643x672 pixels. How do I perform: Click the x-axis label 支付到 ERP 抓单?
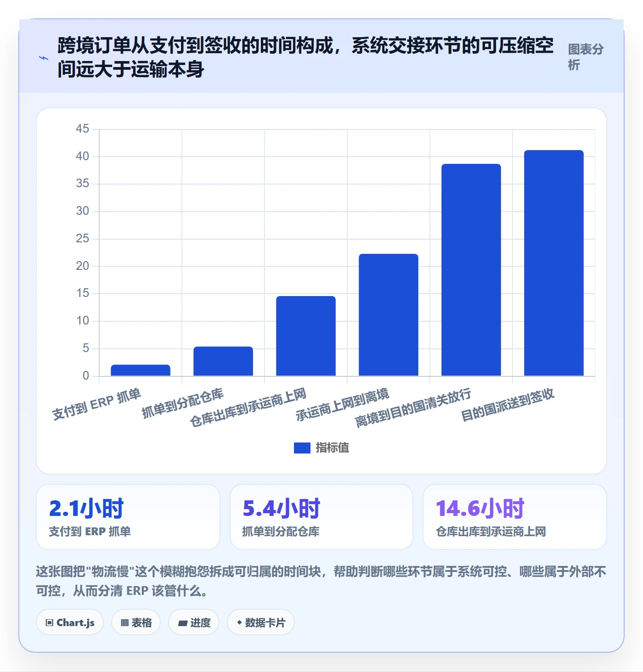(x=96, y=404)
